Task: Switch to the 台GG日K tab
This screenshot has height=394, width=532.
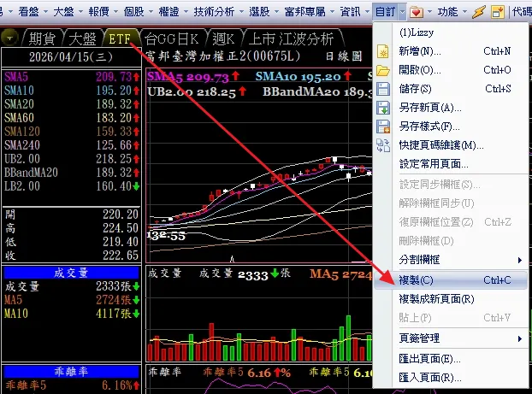Action: click(x=172, y=38)
